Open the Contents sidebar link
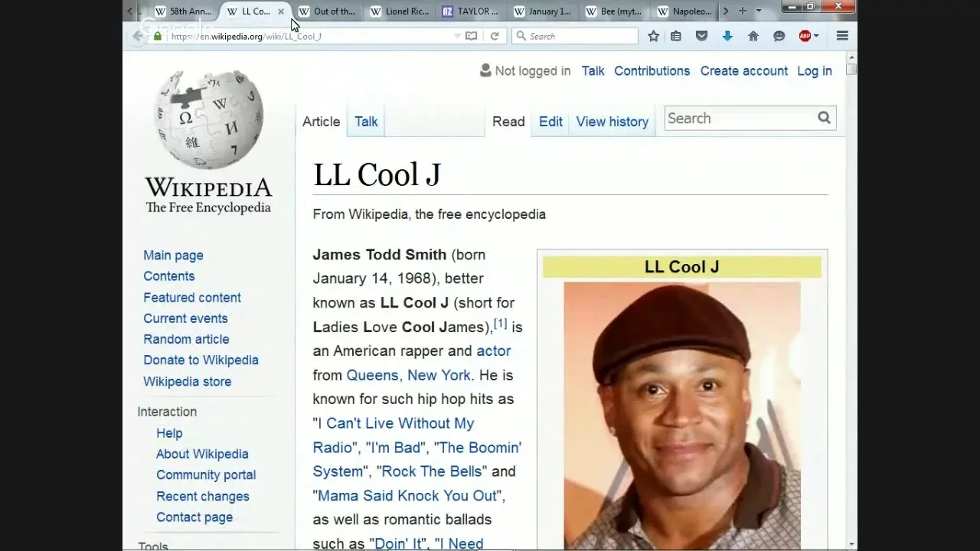 (x=168, y=276)
